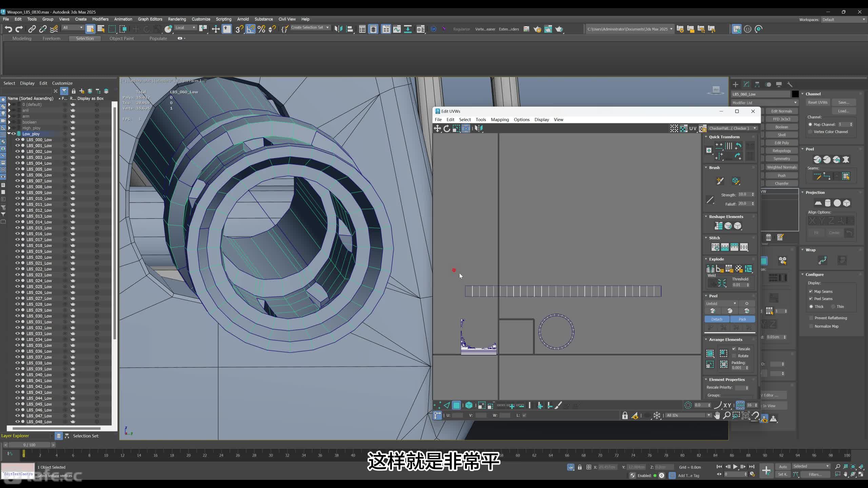Click Zoom magnifier in UV editor
The image size is (868, 488).
click(726, 415)
